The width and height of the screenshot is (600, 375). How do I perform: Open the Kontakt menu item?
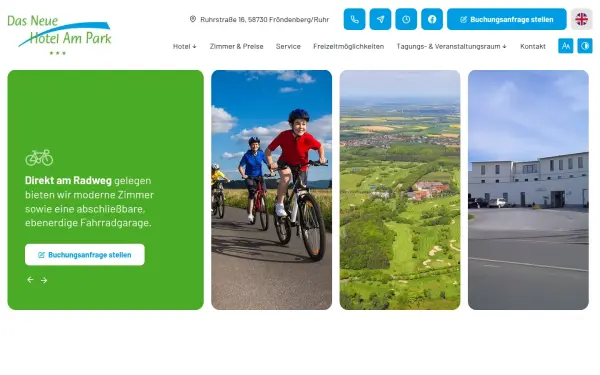(x=533, y=46)
